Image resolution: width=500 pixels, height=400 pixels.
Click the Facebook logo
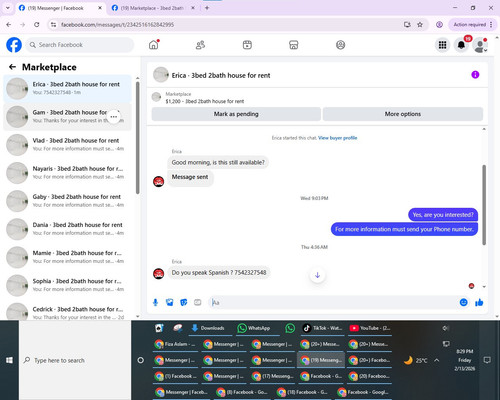[x=14, y=45]
